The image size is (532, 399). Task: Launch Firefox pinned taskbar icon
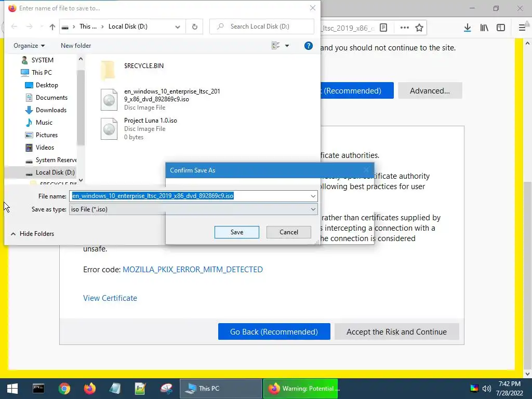[x=89, y=389]
